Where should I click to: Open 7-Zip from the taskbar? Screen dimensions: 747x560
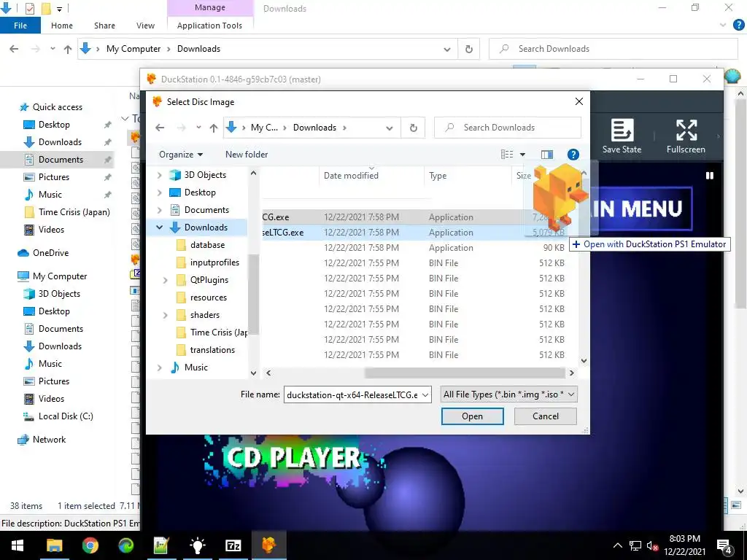(233, 545)
